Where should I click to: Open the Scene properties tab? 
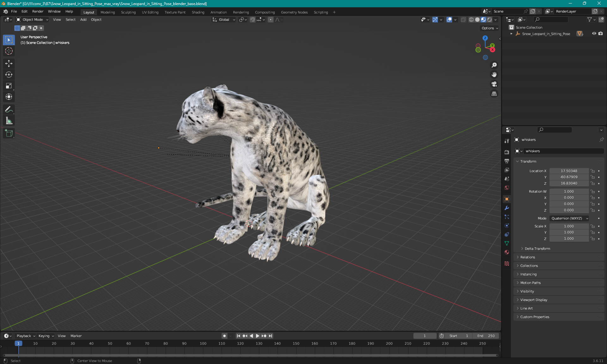pos(507,179)
